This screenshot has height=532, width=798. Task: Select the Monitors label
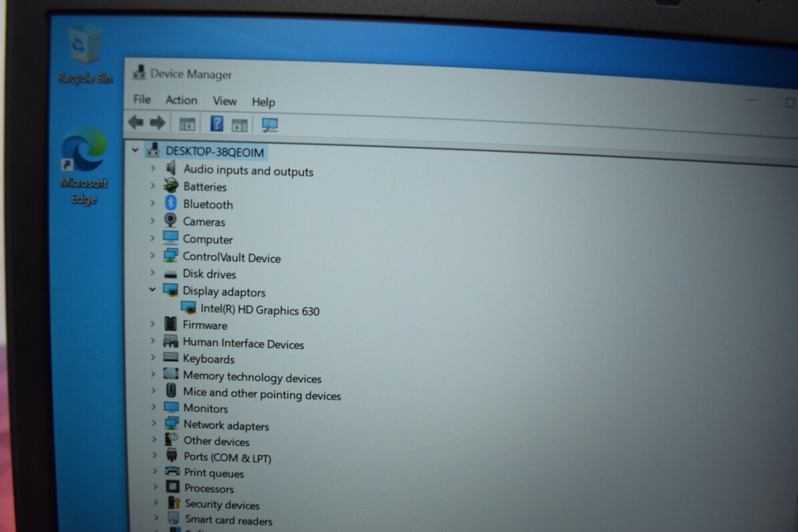pos(205,408)
